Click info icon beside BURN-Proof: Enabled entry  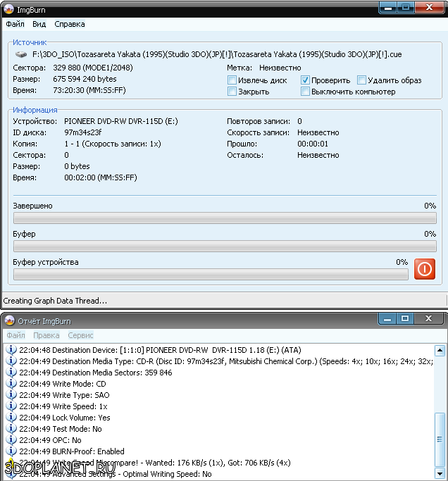[x=11, y=451]
